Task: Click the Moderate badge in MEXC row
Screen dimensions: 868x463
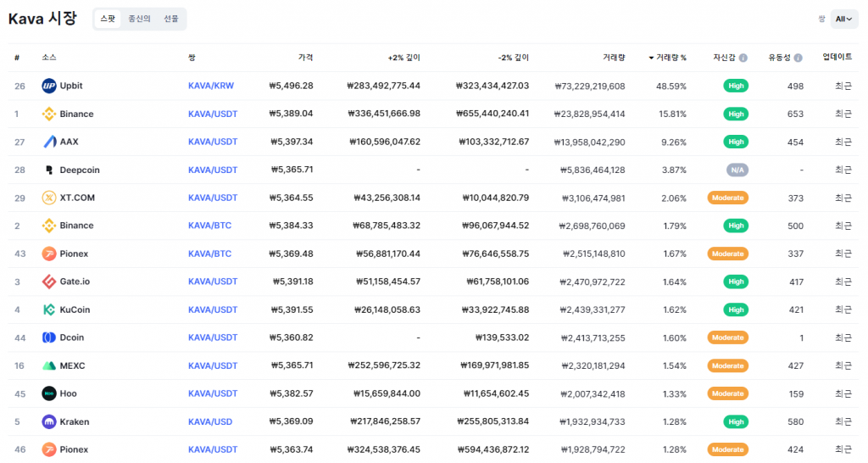Action: click(727, 365)
